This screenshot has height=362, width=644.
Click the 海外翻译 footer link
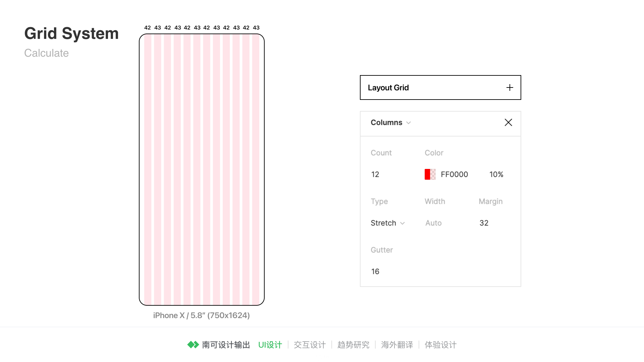pos(397,345)
